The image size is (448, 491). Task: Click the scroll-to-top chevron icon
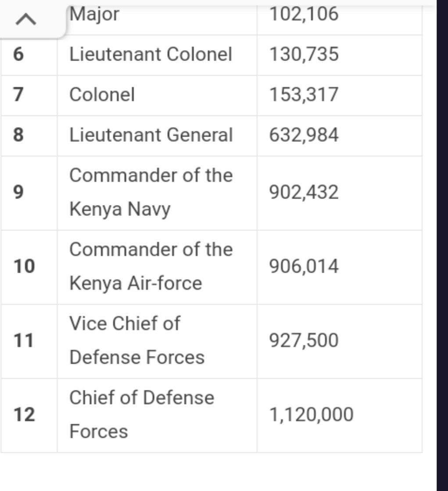coord(26,19)
